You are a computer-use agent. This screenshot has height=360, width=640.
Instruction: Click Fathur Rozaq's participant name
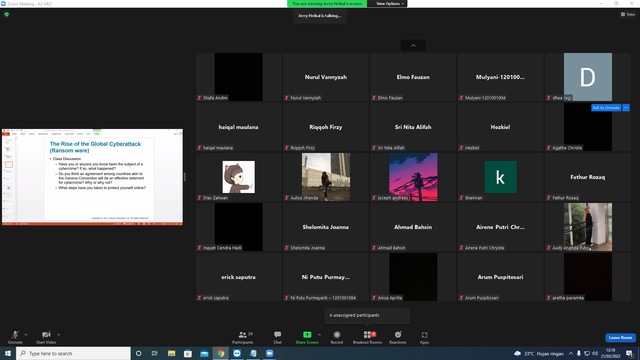[x=588, y=177]
